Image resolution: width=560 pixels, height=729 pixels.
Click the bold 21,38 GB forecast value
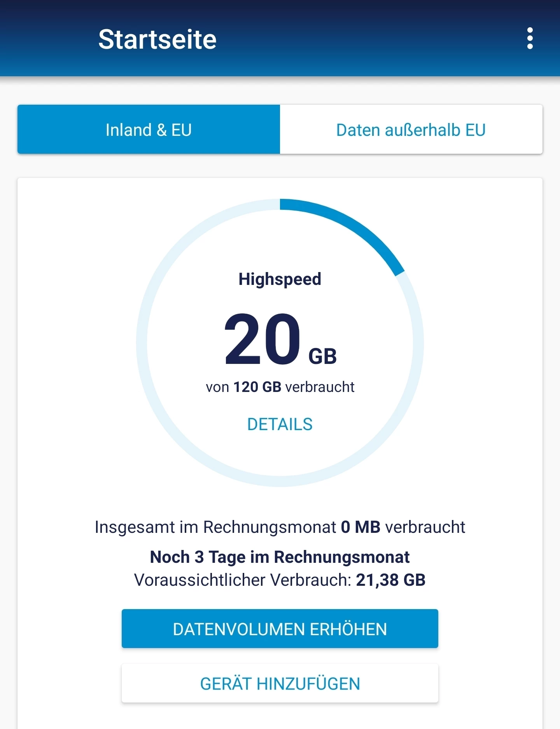pos(391,580)
